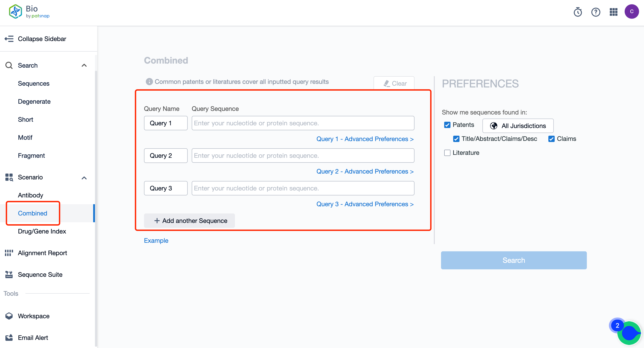Click the Bio by Patsnap logo
Viewport: 644px width, 348px height.
pos(29,12)
